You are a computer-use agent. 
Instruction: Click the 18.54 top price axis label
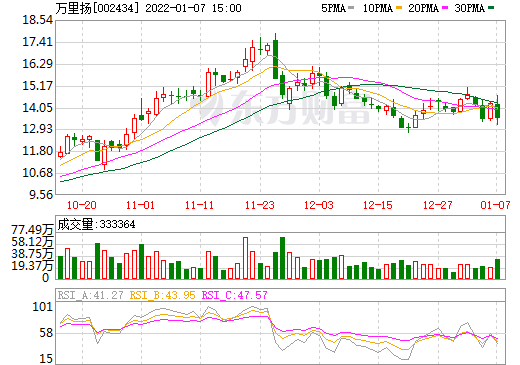38,20
